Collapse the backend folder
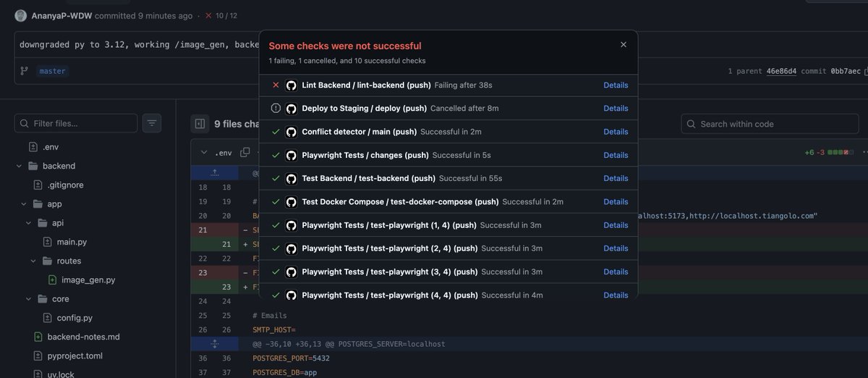This screenshot has width=868, height=378. 19,166
